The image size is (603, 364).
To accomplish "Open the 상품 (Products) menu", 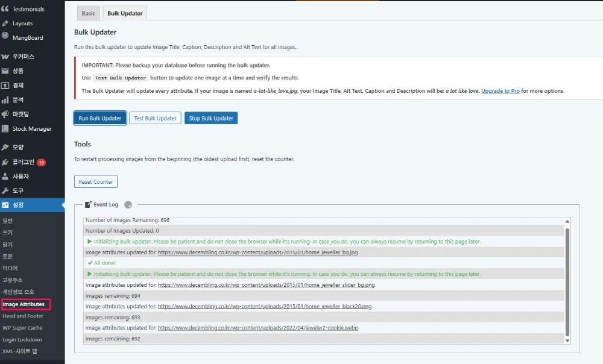I will click(18, 71).
